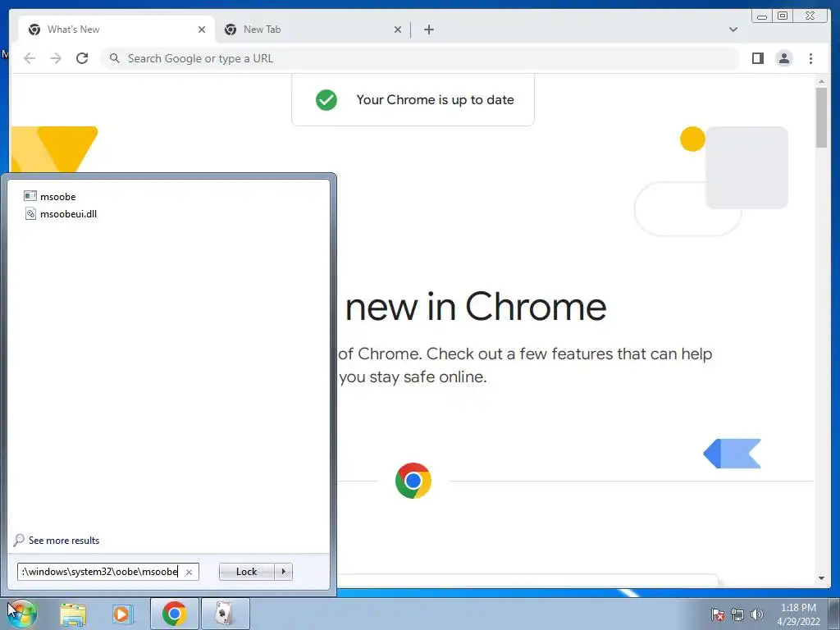Viewport: 840px width, 630px height.
Task: Open Windows Explorer from the taskbar
Action: point(73,614)
